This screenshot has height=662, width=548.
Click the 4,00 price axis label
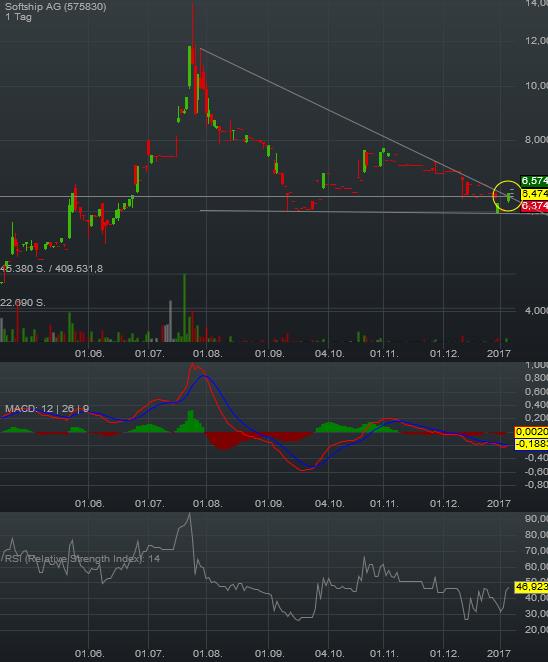tap(536, 311)
